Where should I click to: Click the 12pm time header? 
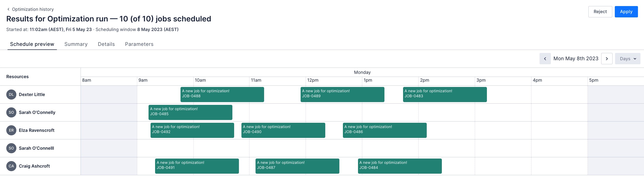click(x=313, y=80)
